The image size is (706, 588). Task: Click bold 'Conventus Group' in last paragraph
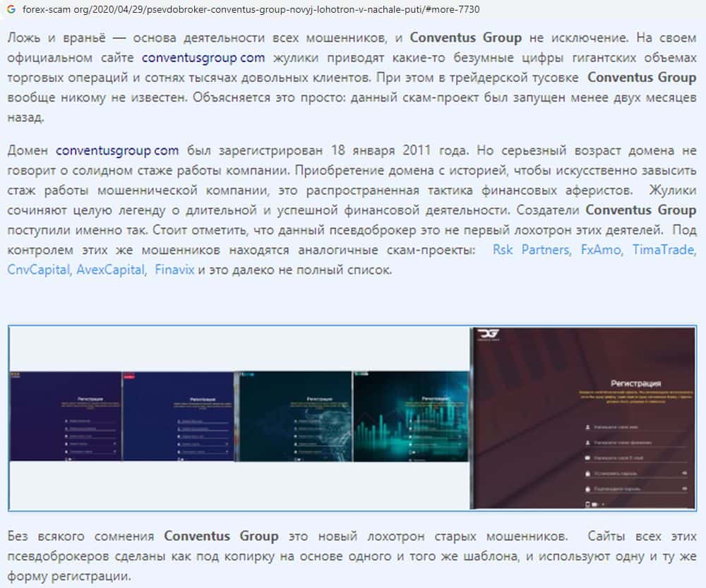tap(220, 536)
